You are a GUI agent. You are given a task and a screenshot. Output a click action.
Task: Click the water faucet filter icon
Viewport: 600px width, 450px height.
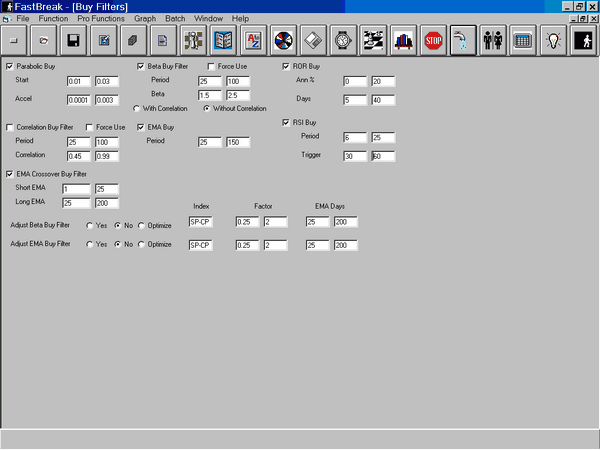[463, 41]
